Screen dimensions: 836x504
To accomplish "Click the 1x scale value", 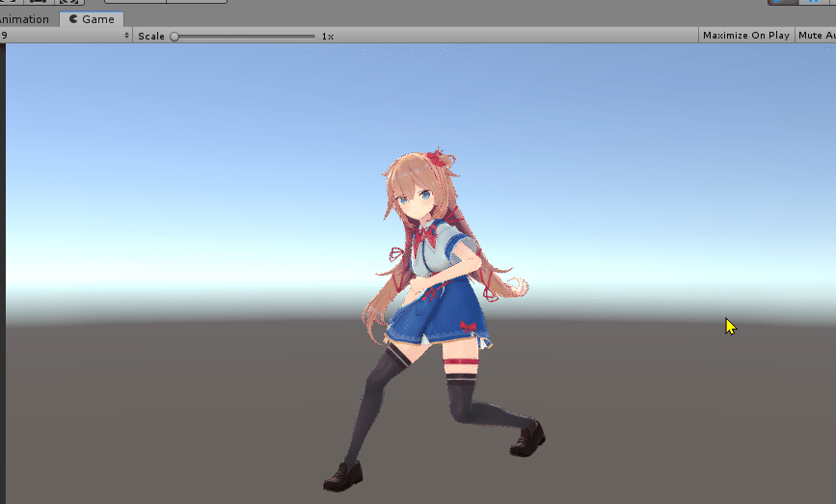I will (x=328, y=37).
